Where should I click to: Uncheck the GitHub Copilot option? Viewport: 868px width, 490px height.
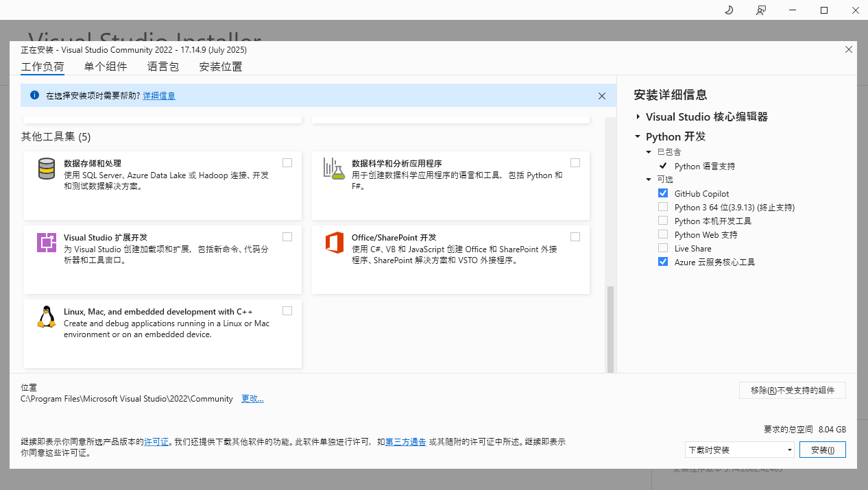click(663, 193)
